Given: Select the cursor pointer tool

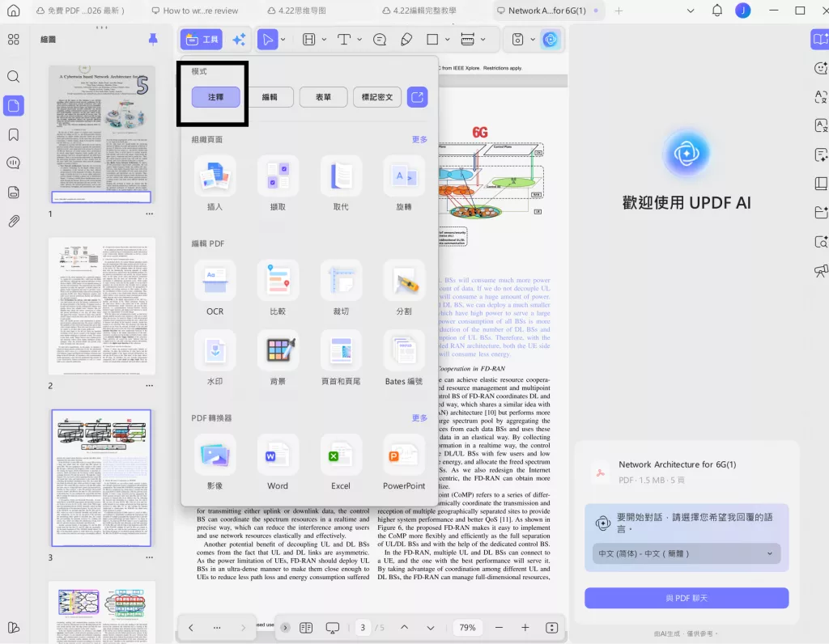Looking at the screenshot, I should 267,40.
